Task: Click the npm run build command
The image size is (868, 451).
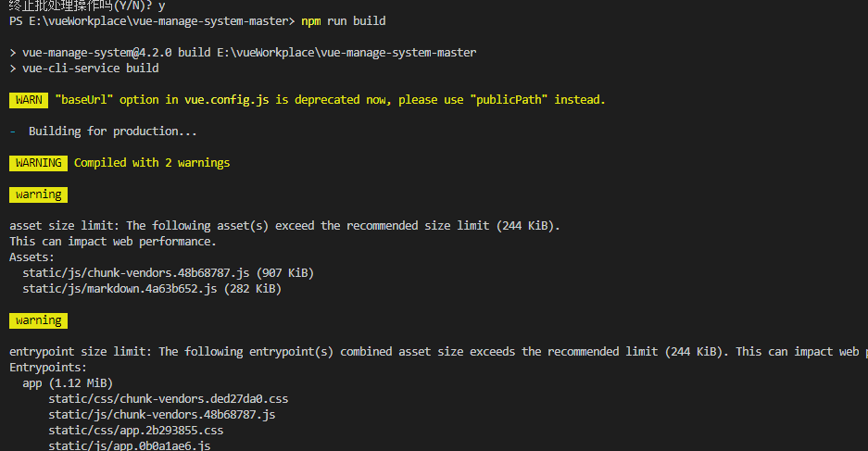Action: pyautogui.click(x=343, y=21)
